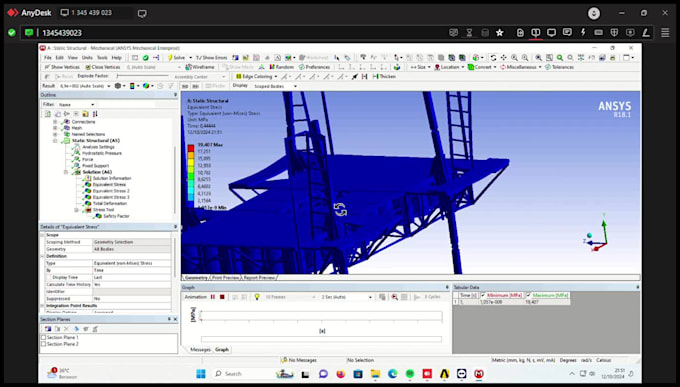Click the red color band in the stress legend
The height and width of the screenshot is (387, 680).
coord(191,148)
